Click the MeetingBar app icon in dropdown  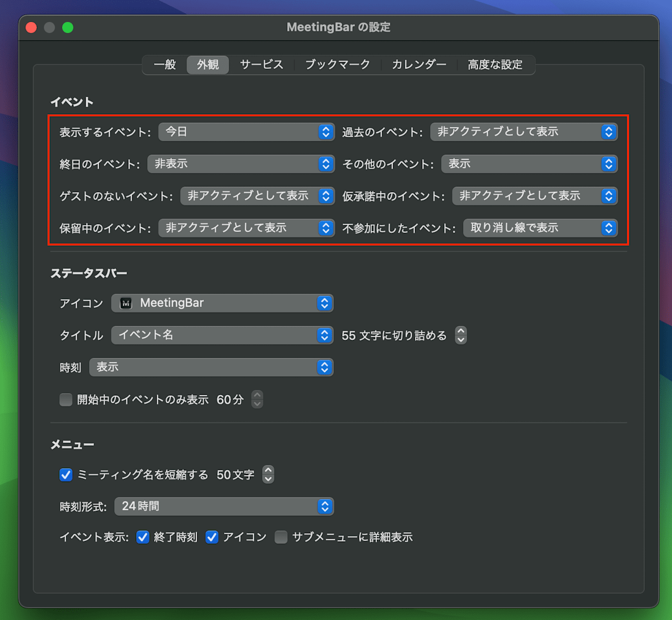126,303
